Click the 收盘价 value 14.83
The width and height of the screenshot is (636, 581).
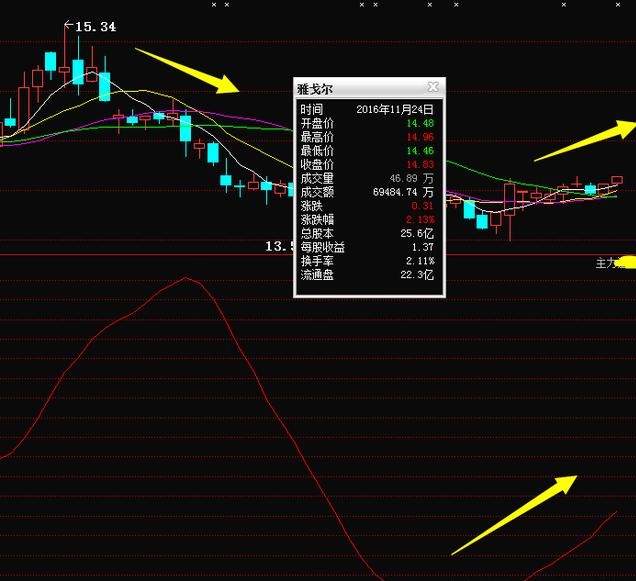[420, 165]
